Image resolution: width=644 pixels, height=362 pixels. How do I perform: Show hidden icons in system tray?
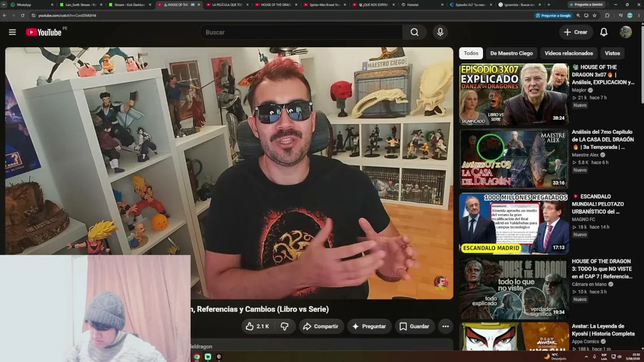586,357
